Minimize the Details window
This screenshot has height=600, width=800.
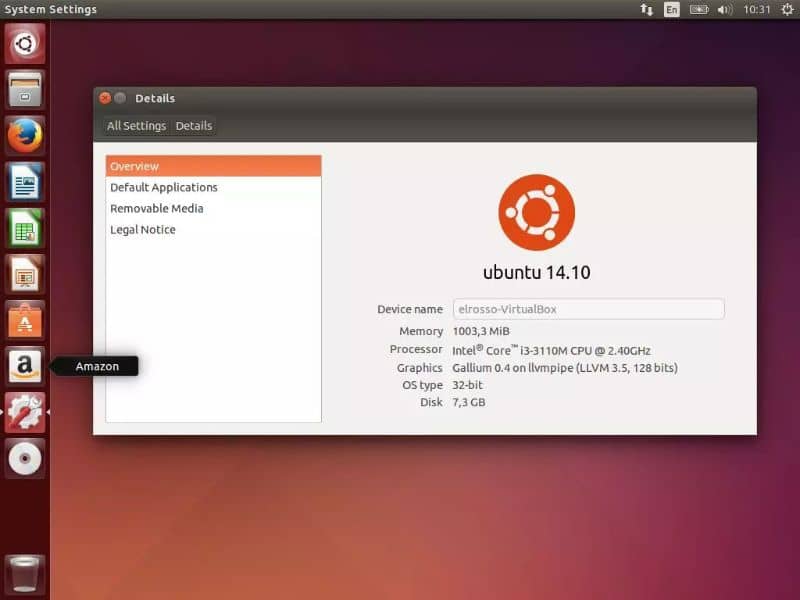point(120,98)
